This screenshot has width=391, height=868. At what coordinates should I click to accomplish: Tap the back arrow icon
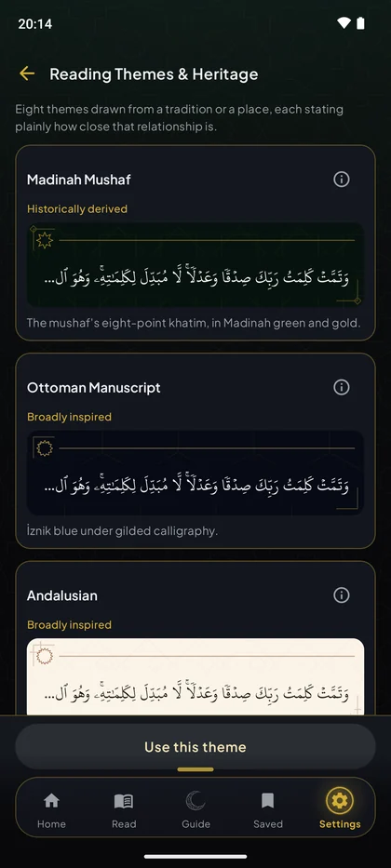(27, 73)
